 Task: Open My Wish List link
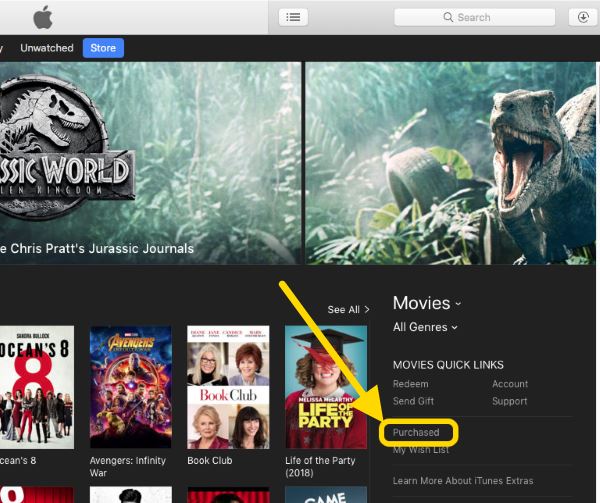coord(421,450)
